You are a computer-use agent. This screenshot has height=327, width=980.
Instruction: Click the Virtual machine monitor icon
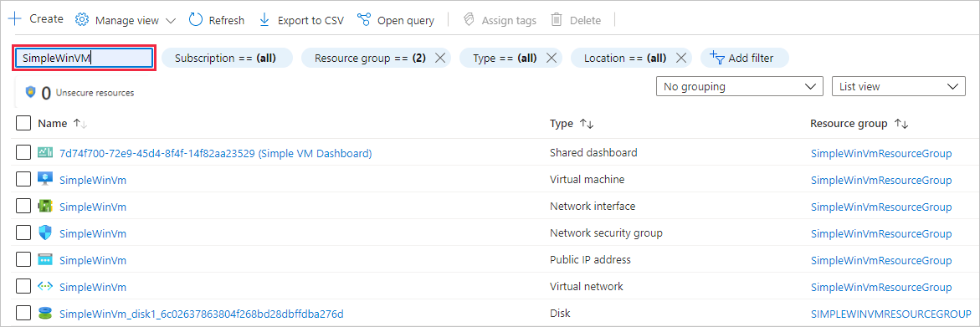click(46, 179)
